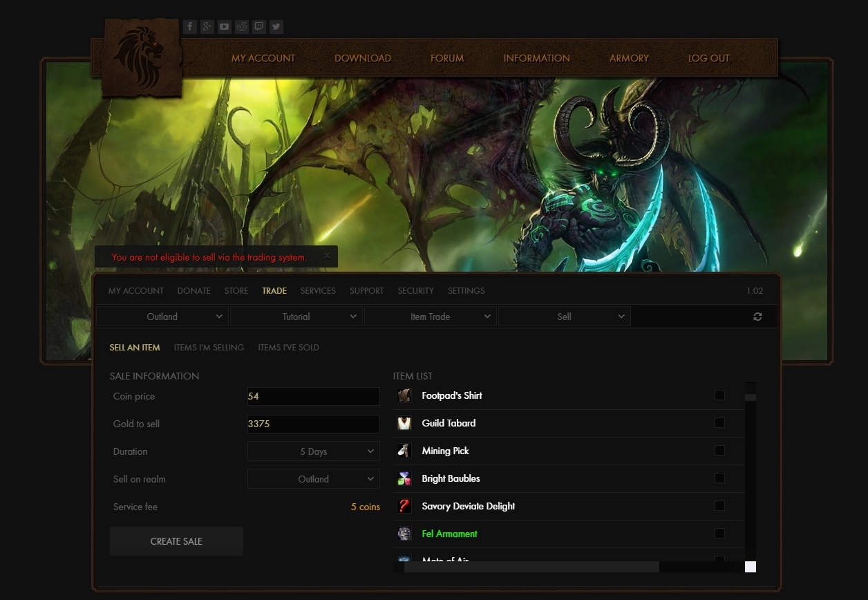The image size is (868, 600).
Task: Click the Mining Pick item icon
Action: [404, 451]
